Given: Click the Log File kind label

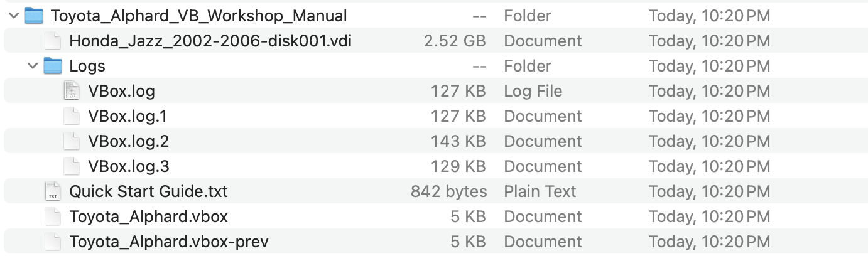Looking at the screenshot, I should pyautogui.click(x=533, y=91).
